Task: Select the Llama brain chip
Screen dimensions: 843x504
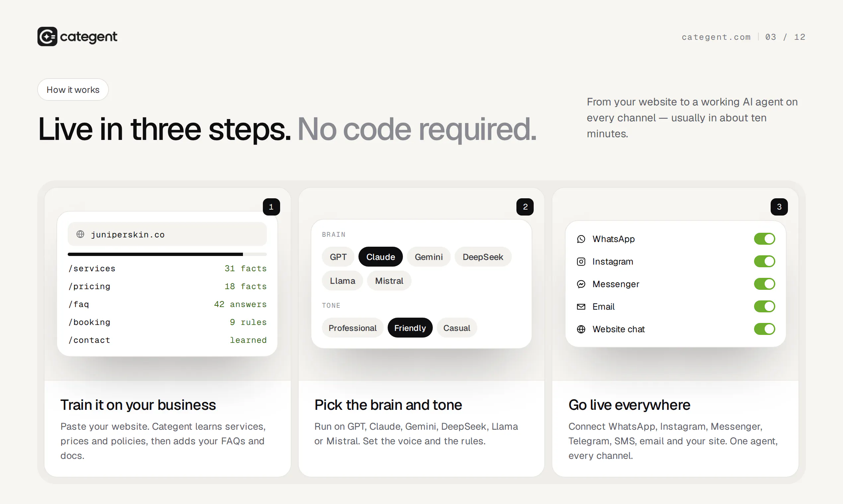Action: [x=342, y=281]
